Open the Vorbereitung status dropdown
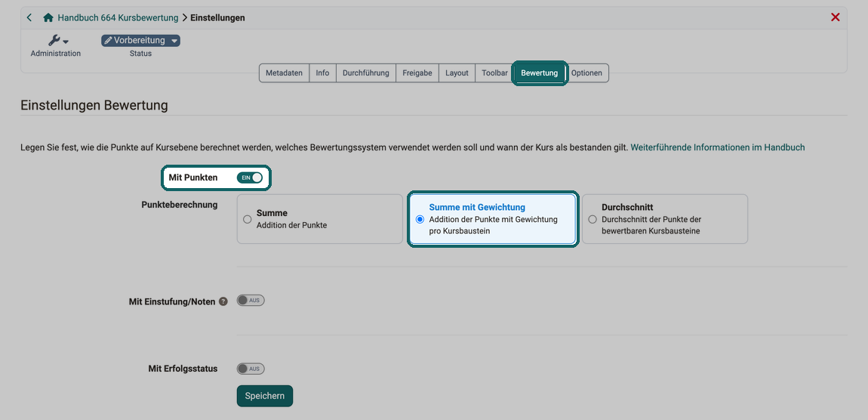868x420 pixels. [x=140, y=41]
